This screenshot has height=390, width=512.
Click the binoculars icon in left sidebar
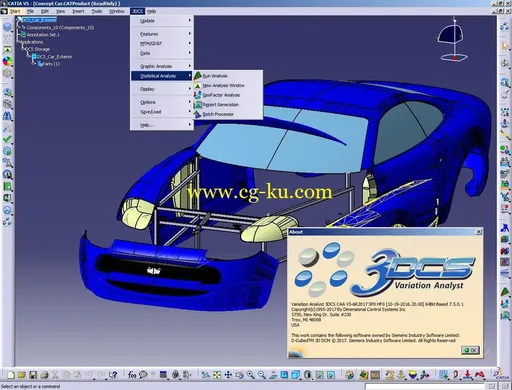pyautogui.click(x=7, y=116)
